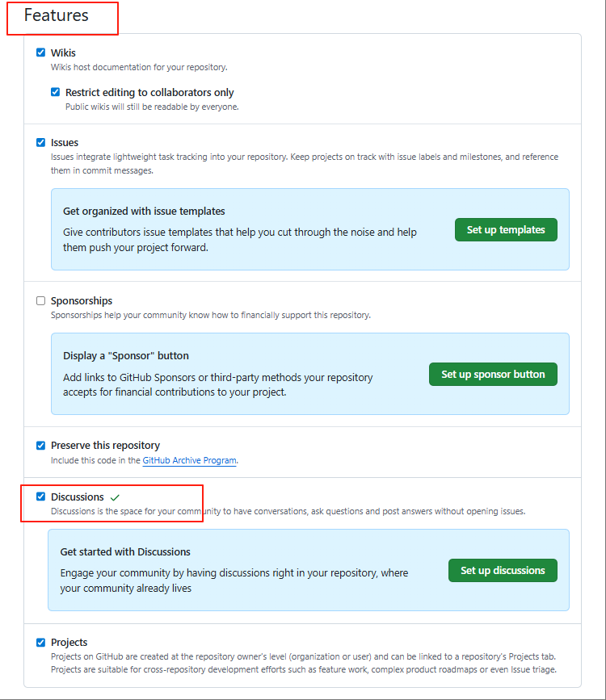Click the Get organized with issue templates heading

coord(144,211)
